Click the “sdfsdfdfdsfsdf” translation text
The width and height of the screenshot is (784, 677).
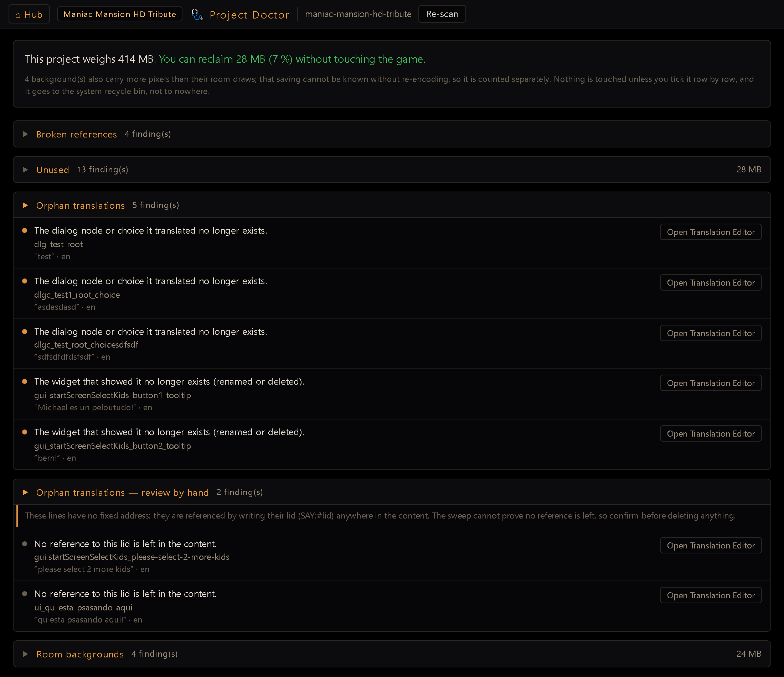click(x=64, y=357)
